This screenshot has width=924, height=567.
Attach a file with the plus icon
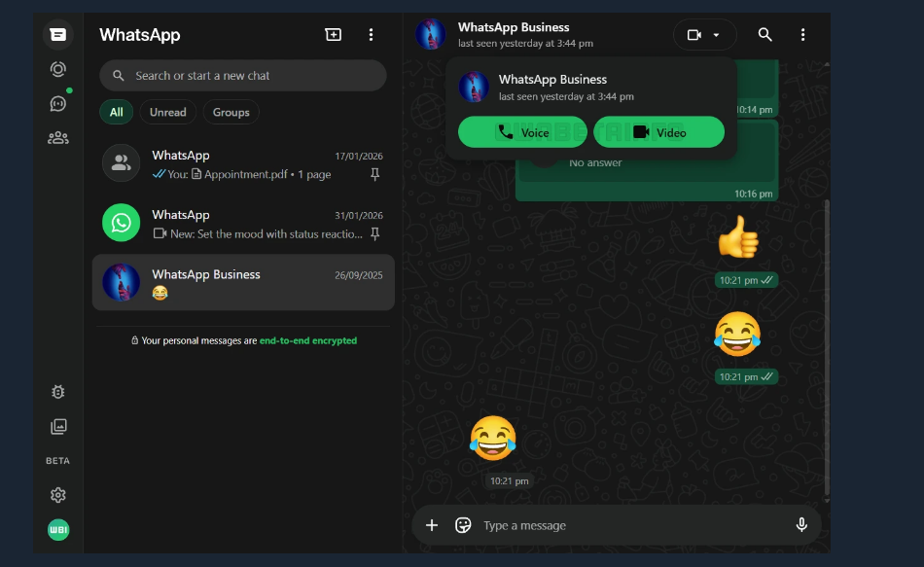click(x=432, y=524)
